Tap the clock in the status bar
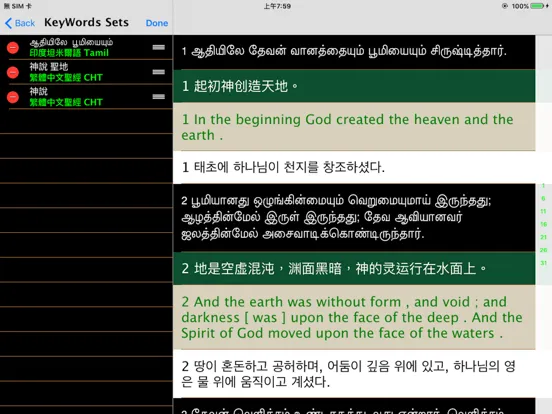 pyautogui.click(x=277, y=6)
